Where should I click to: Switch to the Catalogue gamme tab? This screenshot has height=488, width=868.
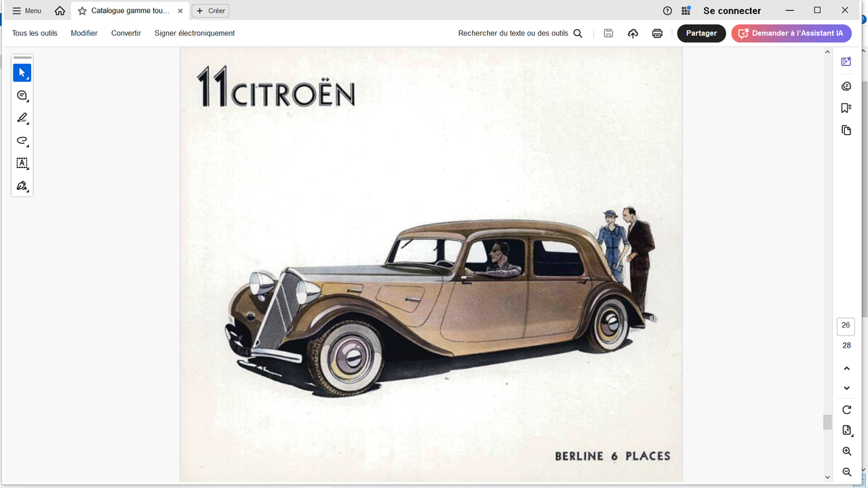pyautogui.click(x=130, y=11)
